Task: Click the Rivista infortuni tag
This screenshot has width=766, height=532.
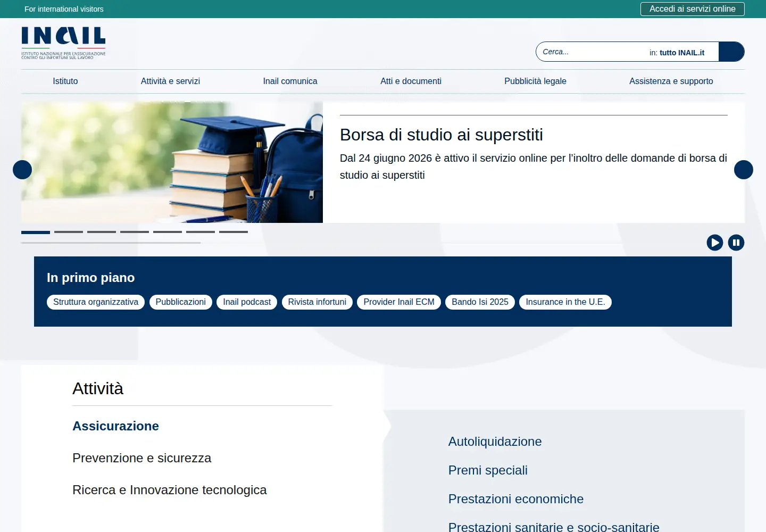Action: click(317, 302)
